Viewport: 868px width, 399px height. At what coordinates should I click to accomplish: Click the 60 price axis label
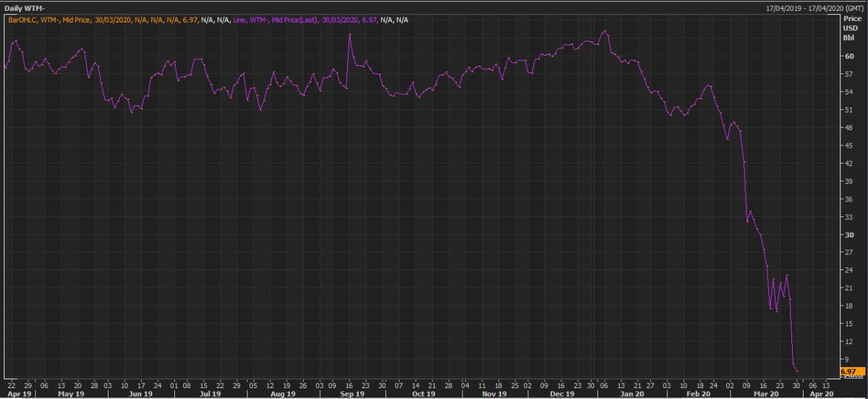[x=848, y=56]
